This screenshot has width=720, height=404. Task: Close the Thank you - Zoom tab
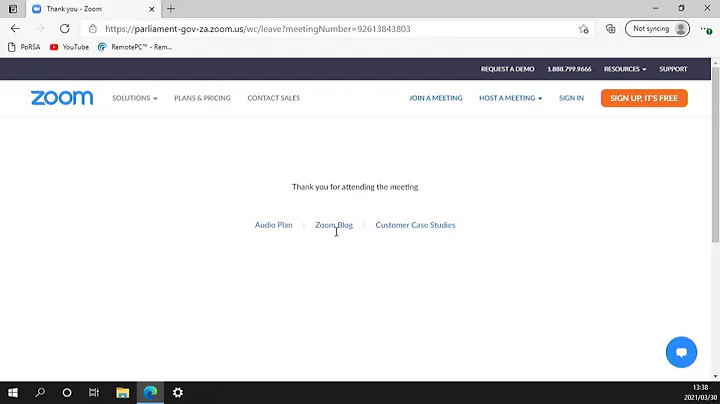click(152, 9)
